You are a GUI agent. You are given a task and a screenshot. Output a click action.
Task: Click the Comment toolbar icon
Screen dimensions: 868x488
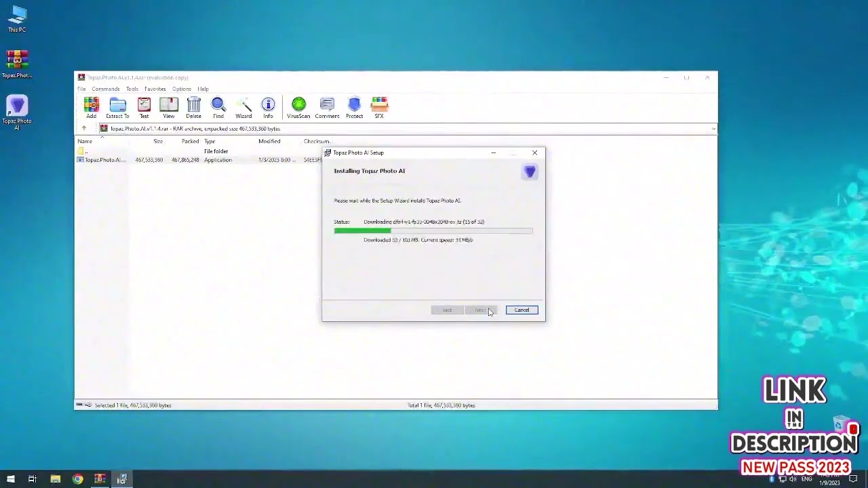tap(327, 108)
